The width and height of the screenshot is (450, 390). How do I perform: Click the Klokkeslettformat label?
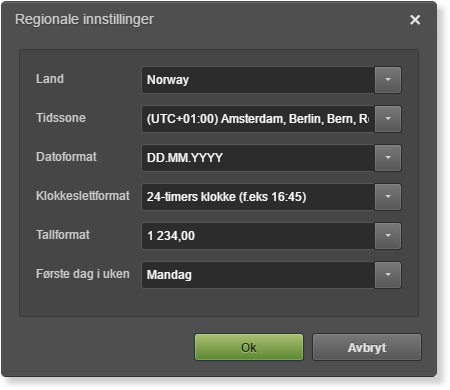click(83, 196)
